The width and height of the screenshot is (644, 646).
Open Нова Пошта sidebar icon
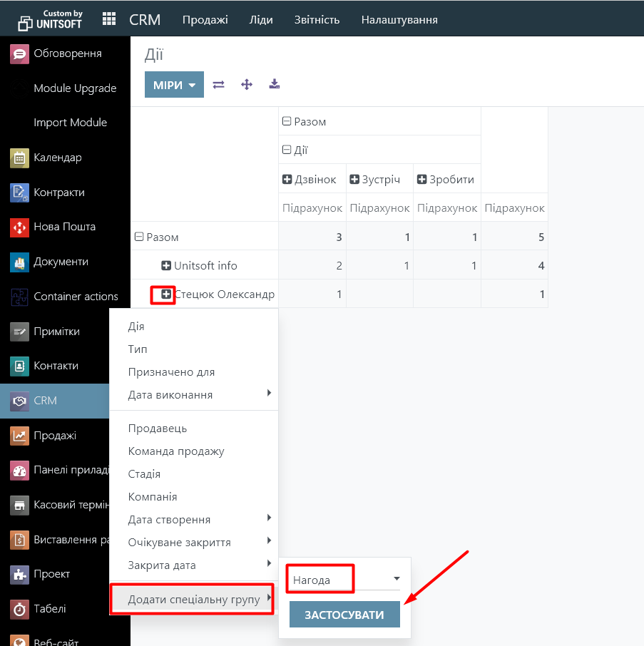pos(19,227)
